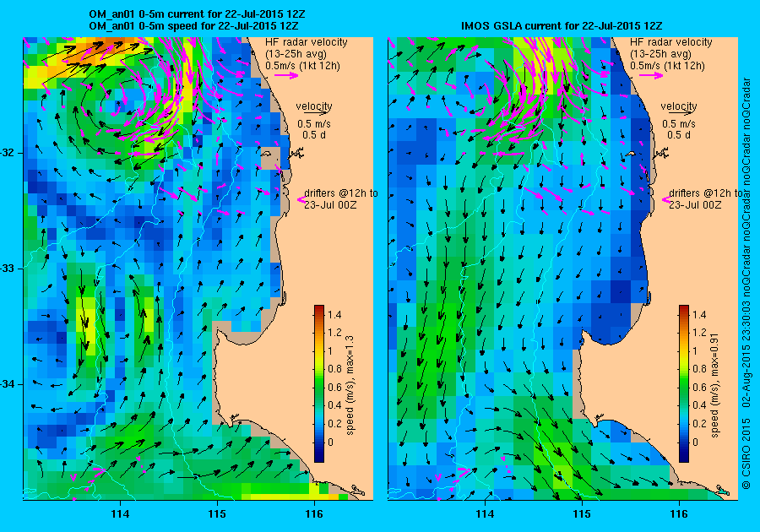
Task: Click the 0.4 tick on right color bar
Action: (x=699, y=405)
